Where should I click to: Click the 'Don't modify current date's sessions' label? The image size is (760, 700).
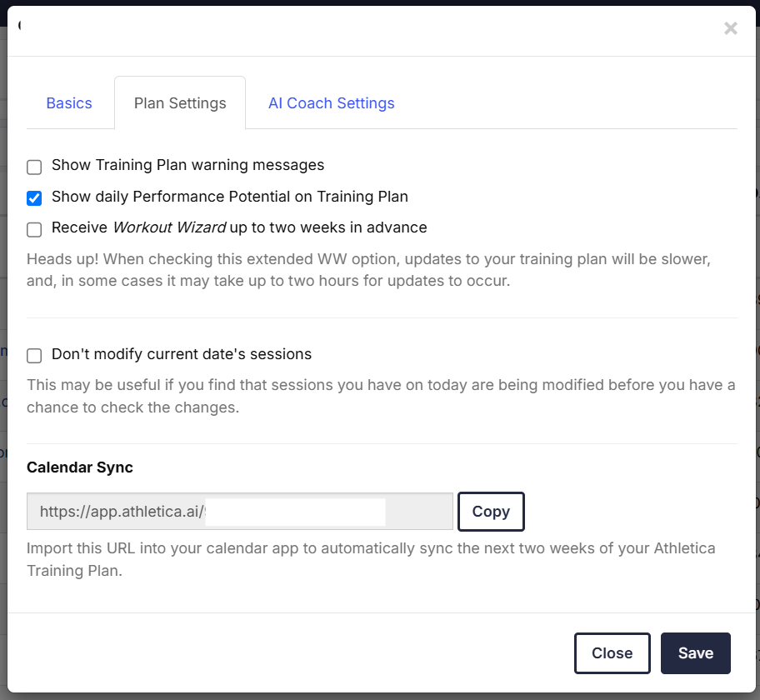coord(181,354)
